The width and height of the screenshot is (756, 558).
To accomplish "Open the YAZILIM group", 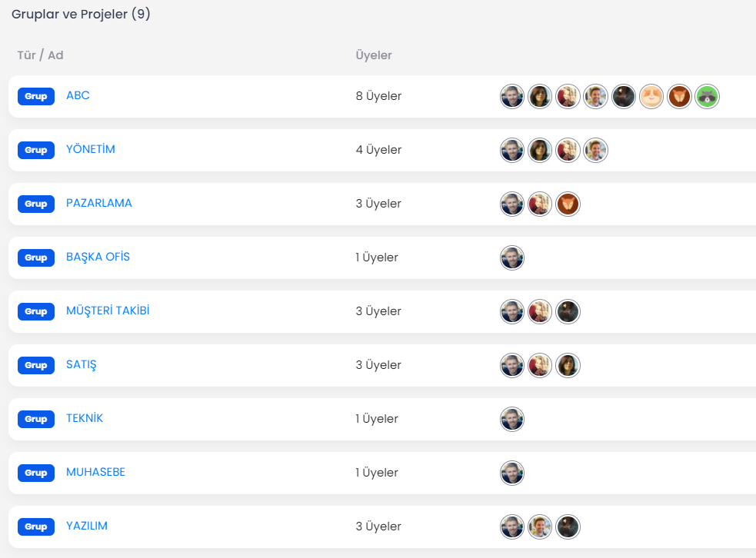I will point(87,526).
